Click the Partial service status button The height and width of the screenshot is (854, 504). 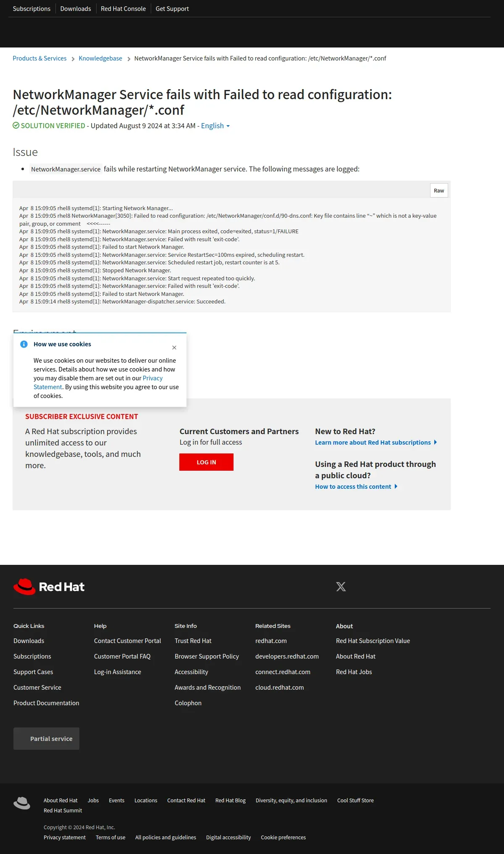tap(46, 738)
